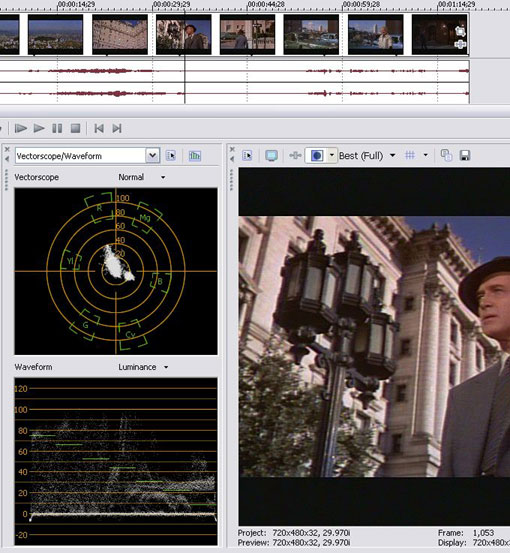Screen dimensions: 510x553
Task: Toggle scopes histogram icon
Action: pyautogui.click(x=195, y=156)
